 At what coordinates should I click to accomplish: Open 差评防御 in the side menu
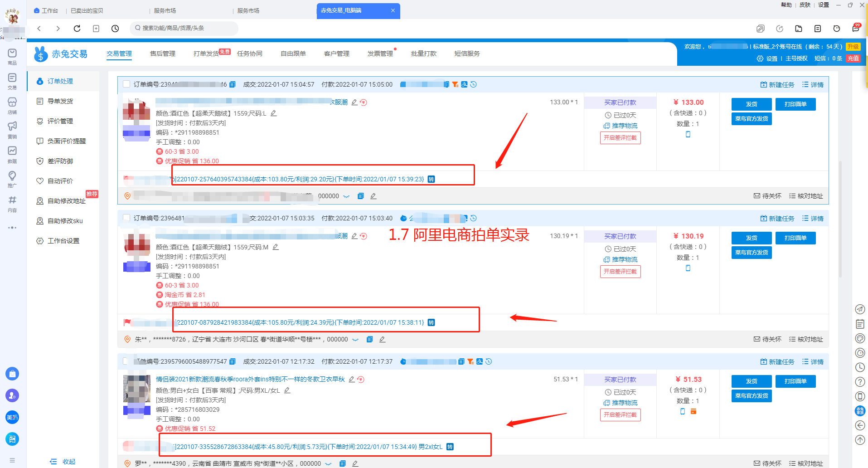tap(60, 161)
